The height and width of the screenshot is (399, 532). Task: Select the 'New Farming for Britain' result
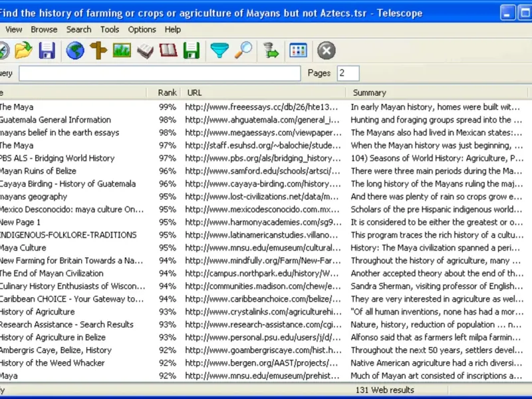pos(266,261)
